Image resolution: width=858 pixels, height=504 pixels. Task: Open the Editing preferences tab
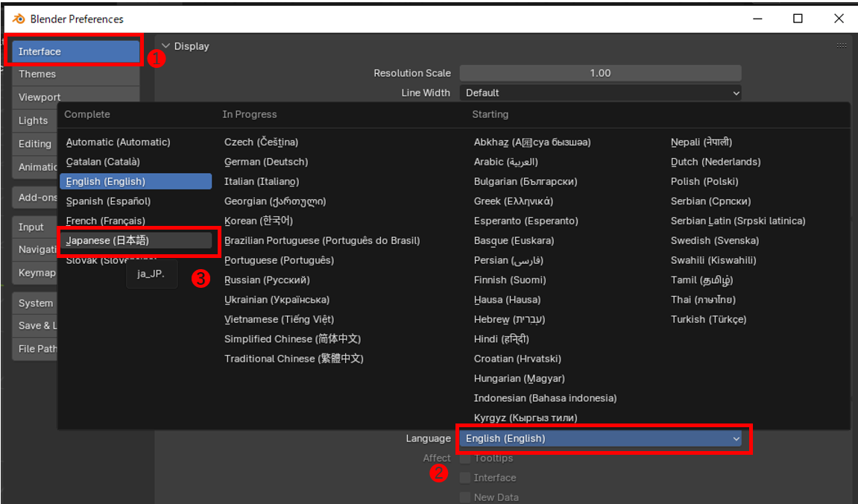(35, 143)
